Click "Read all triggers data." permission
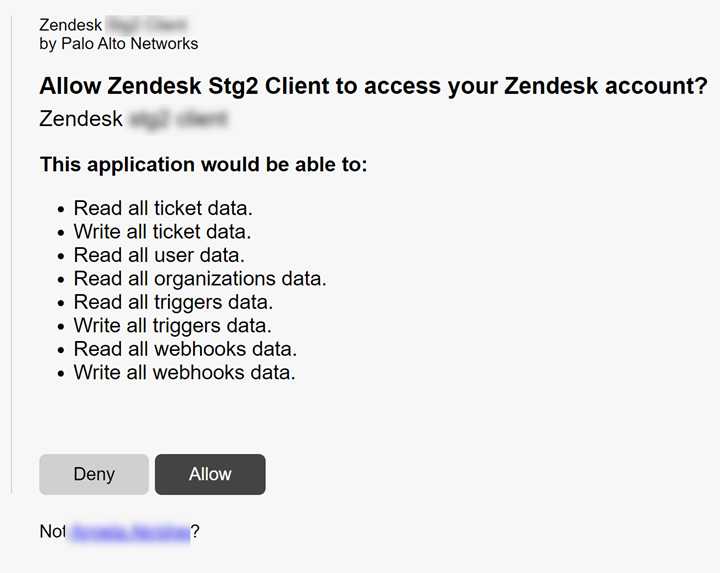The height and width of the screenshot is (573, 720). point(173,302)
